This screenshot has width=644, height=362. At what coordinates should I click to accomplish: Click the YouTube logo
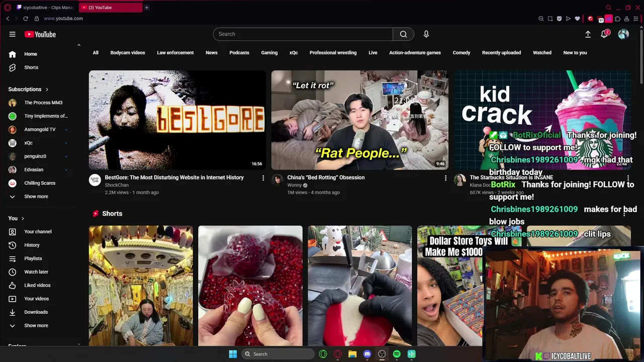point(40,34)
